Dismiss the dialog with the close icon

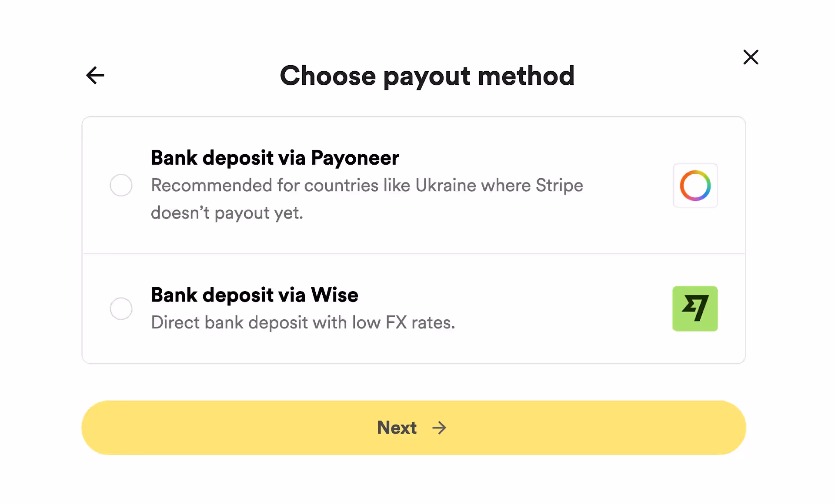[751, 57]
